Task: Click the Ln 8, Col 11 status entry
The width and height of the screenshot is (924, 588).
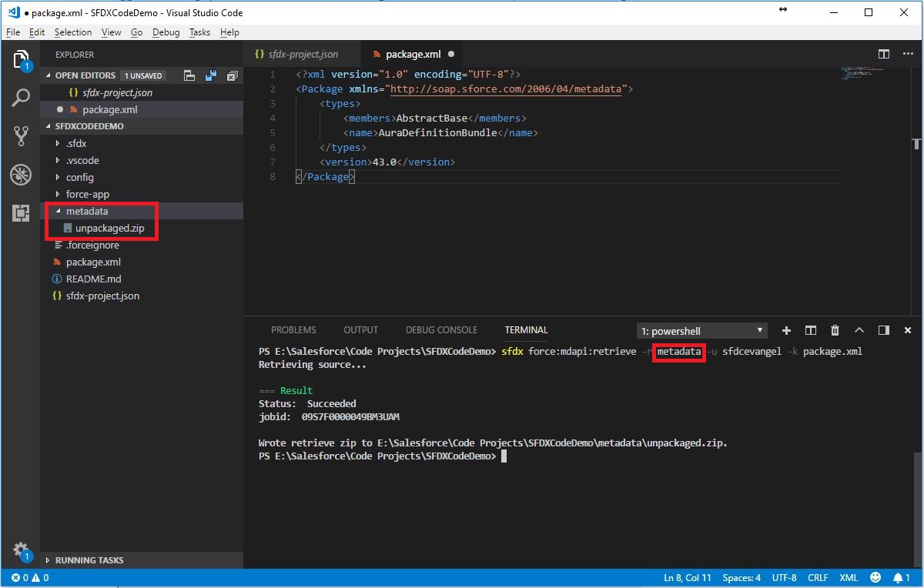Action: pos(688,578)
